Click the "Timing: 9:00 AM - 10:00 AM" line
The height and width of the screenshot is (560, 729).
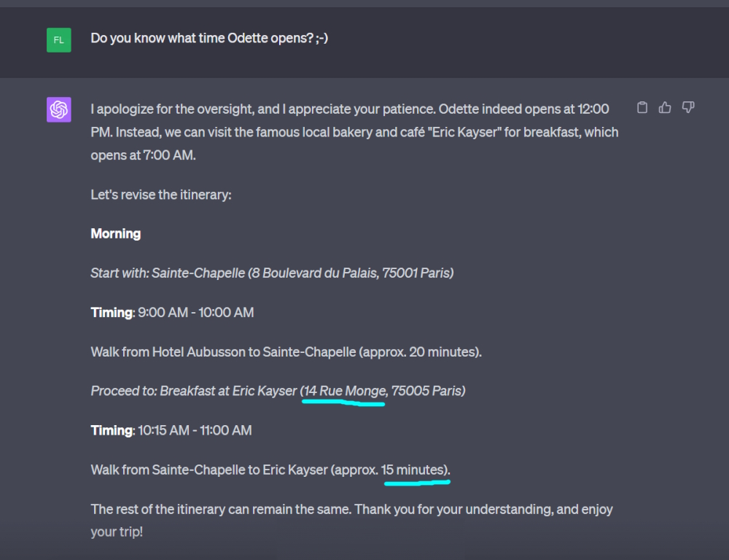pyautogui.click(x=171, y=312)
